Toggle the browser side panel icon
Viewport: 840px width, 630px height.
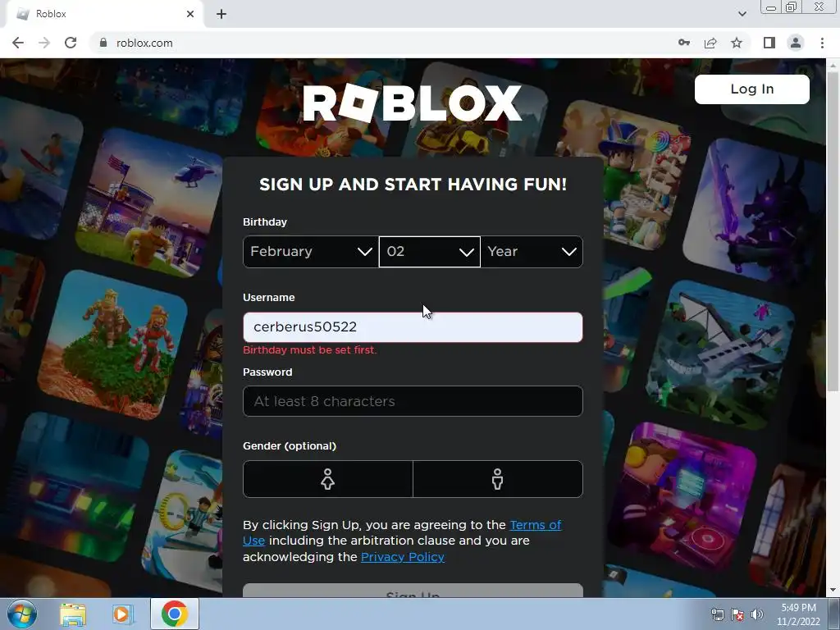pyautogui.click(x=769, y=43)
